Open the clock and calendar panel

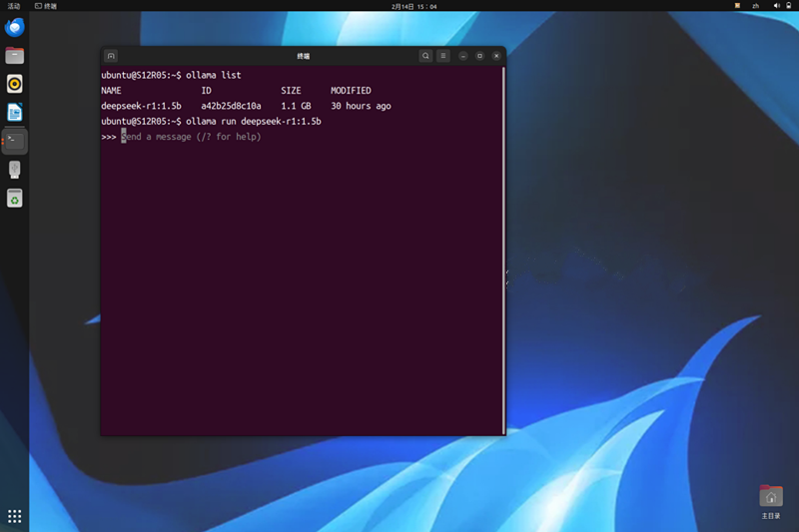[413, 7]
